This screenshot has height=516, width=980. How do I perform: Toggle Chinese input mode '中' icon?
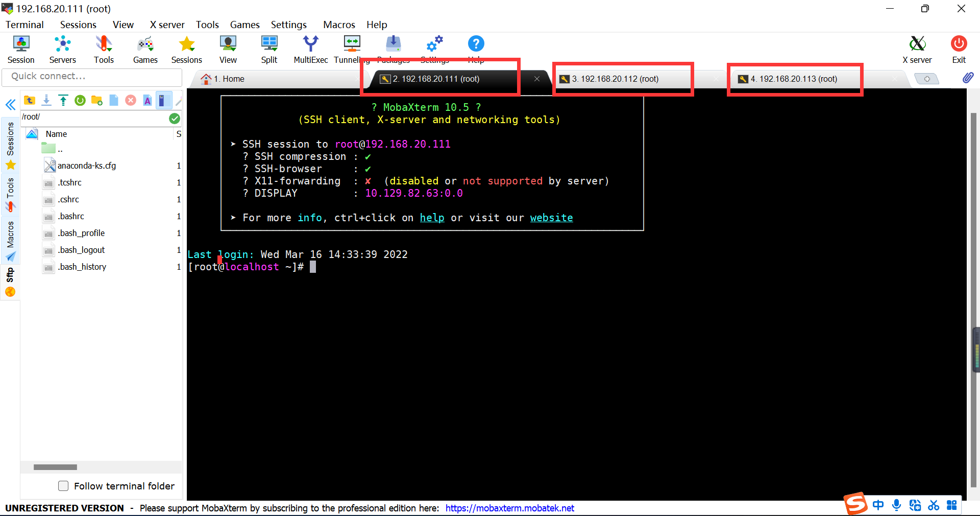pos(878,505)
